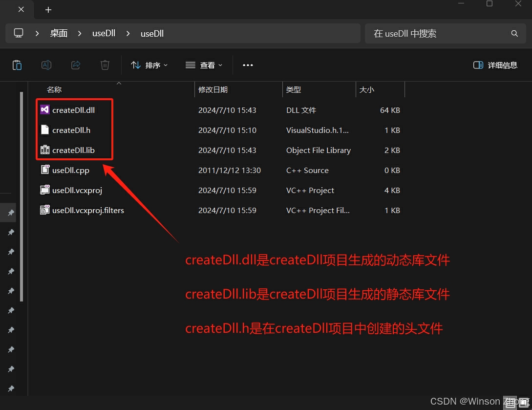Click the 在 useDll 中搜索 search box

(x=446, y=33)
